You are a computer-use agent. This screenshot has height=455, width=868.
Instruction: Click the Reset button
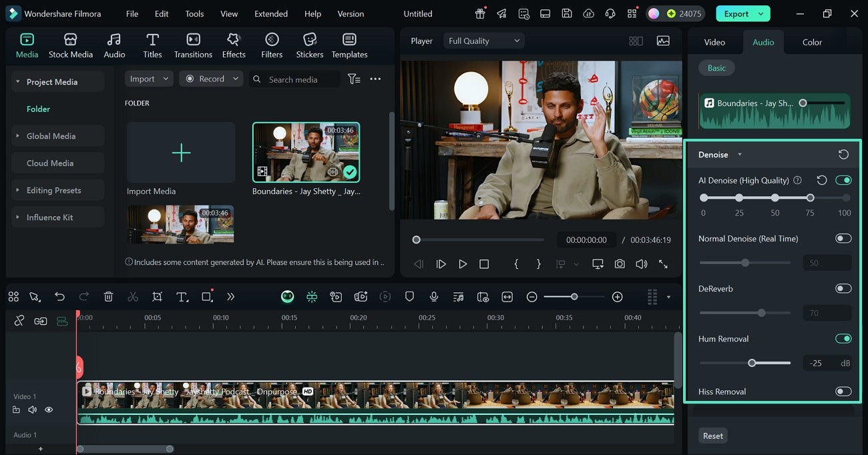click(x=712, y=436)
